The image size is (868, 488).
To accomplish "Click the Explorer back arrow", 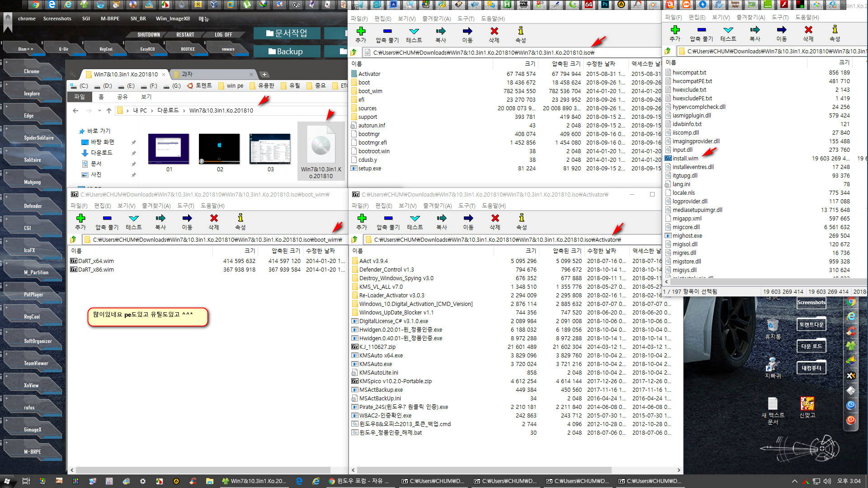I will pos(75,111).
